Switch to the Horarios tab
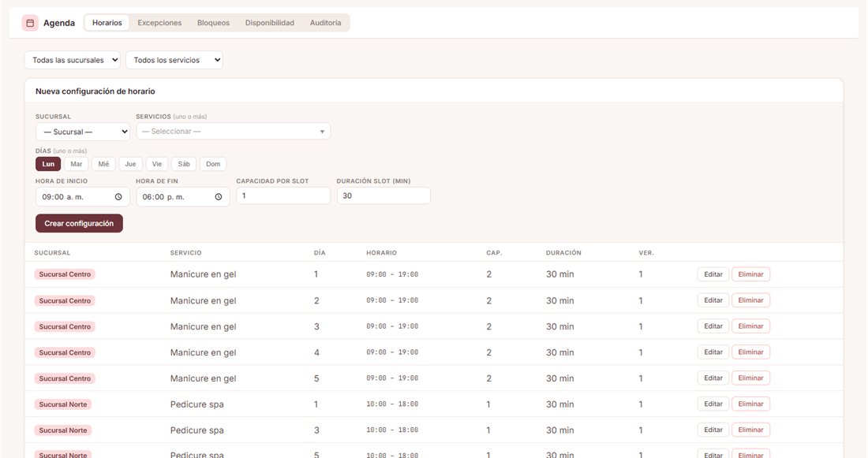Screen dimensions: 868x458 click(x=107, y=23)
